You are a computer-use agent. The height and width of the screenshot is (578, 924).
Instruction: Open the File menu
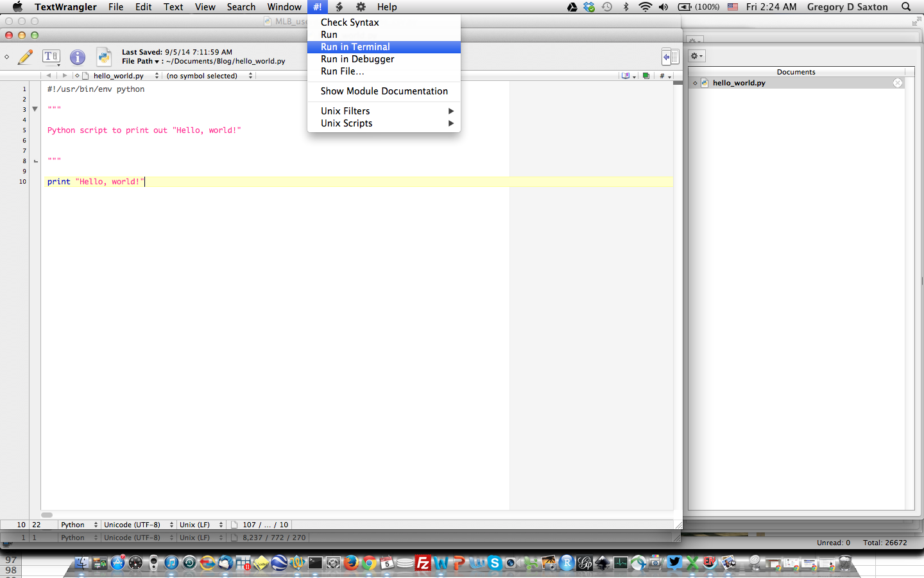[116, 6]
